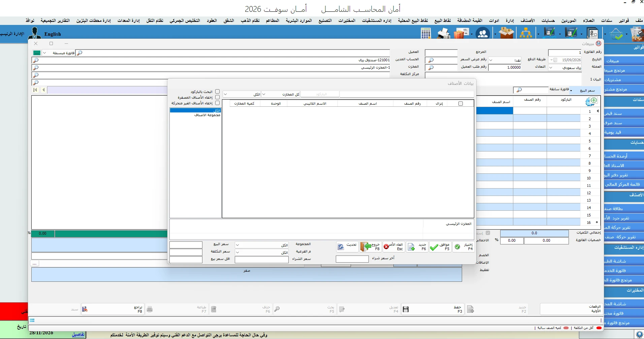Click the exchange rate field showing 1.00000
Screen dimensions: 644x339
point(505,67)
